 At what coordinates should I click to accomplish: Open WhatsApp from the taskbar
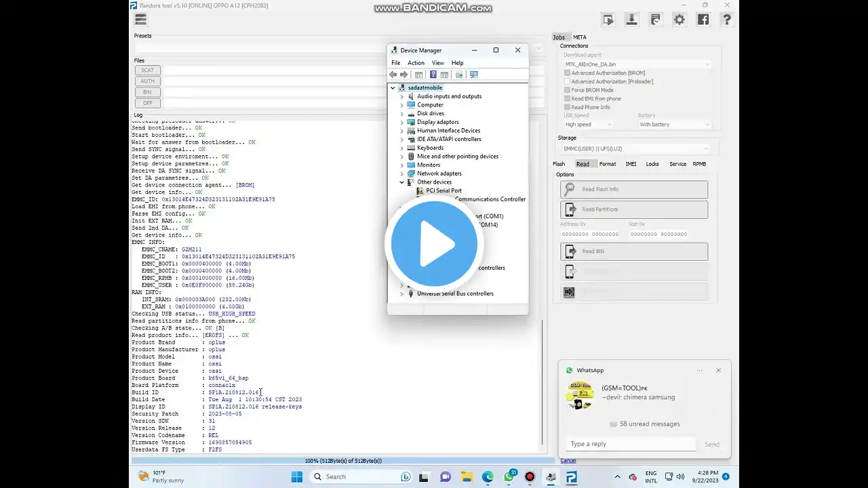[509, 476]
